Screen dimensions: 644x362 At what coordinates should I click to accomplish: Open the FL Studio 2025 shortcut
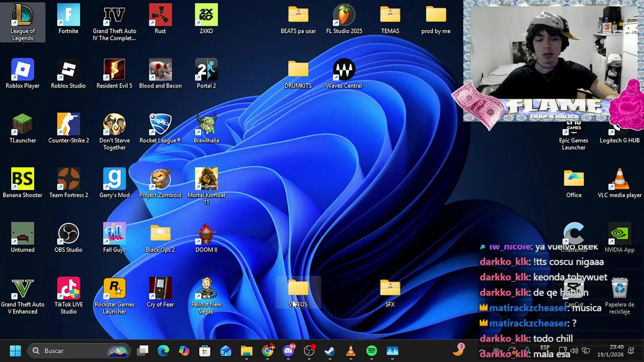coord(344,19)
